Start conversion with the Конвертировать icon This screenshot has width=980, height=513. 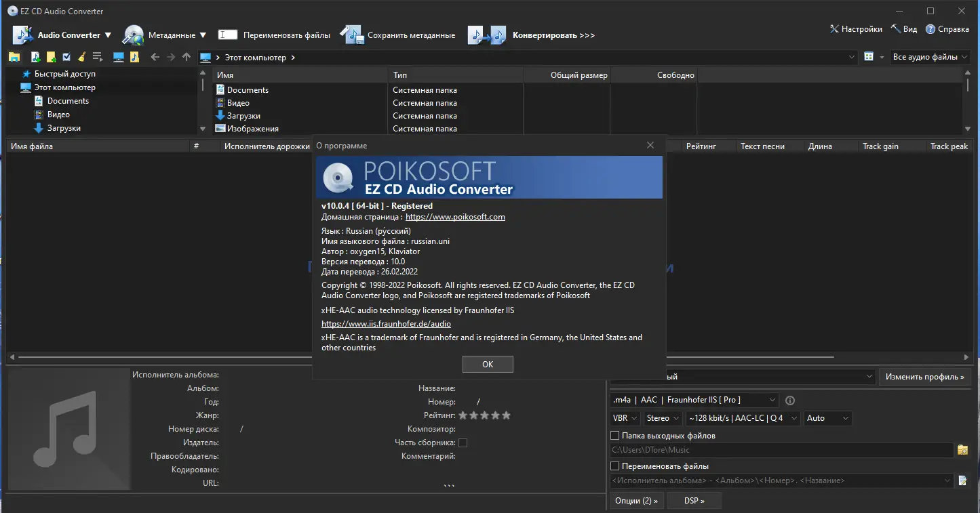click(486, 34)
